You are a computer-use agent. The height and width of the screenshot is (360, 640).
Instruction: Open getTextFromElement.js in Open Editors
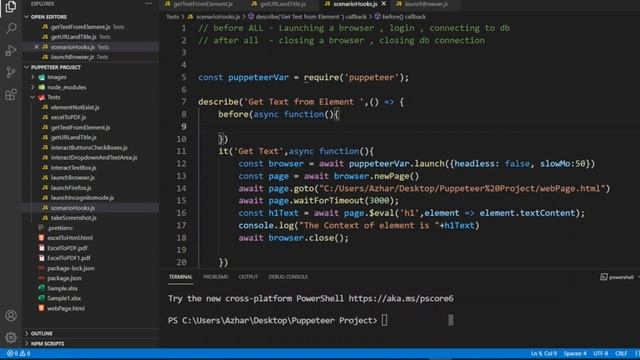(80, 27)
